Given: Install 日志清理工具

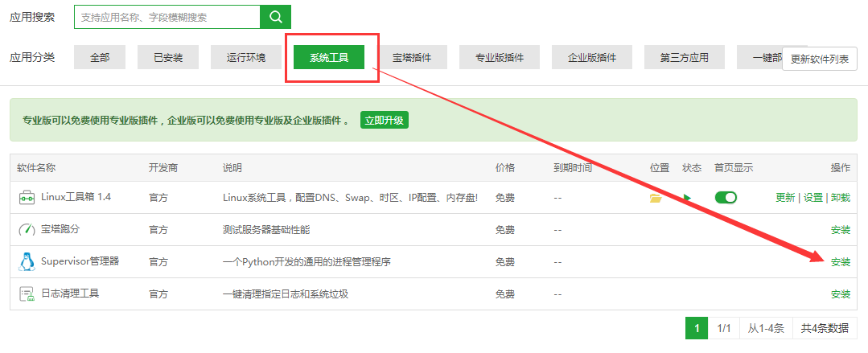Looking at the screenshot, I should pos(841,294).
